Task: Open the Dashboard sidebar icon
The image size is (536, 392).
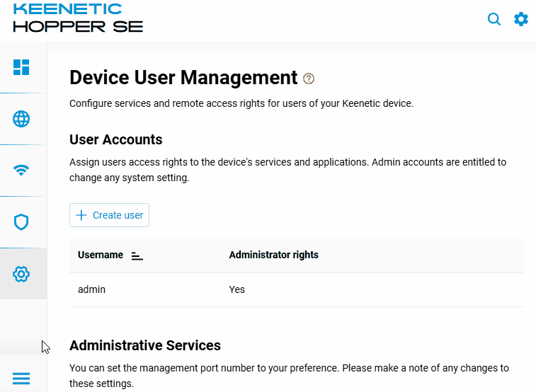Action: click(x=21, y=67)
